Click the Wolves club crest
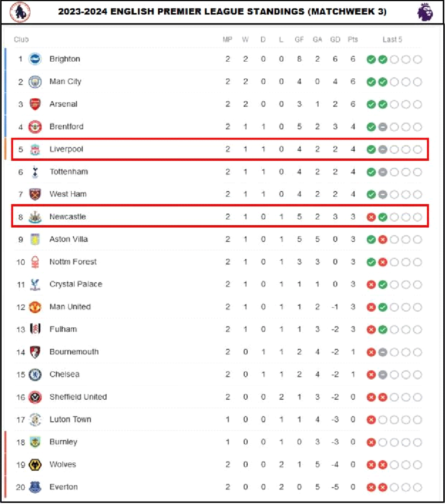This screenshot has height=504, width=445. 35,464
